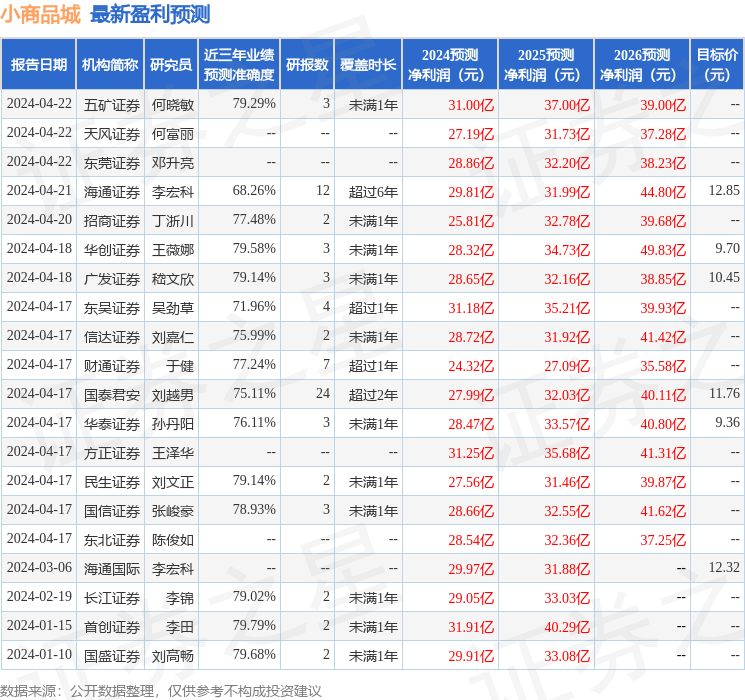Select the 研究员 column header
The image size is (745, 700).
coord(171,65)
